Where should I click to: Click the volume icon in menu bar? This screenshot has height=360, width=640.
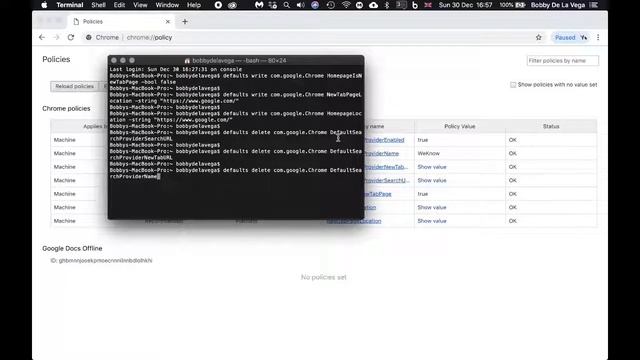[301, 5]
